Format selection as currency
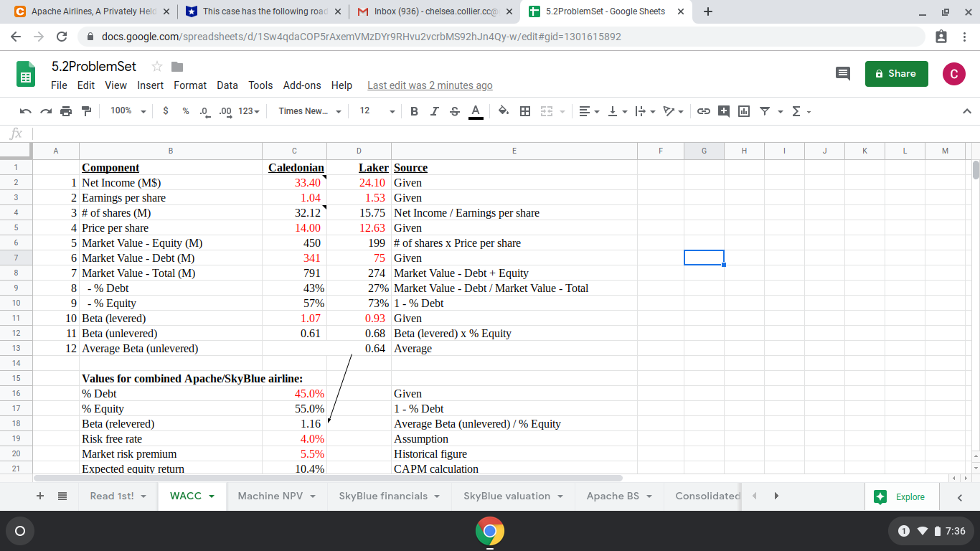980x551 pixels. pos(166,111)
